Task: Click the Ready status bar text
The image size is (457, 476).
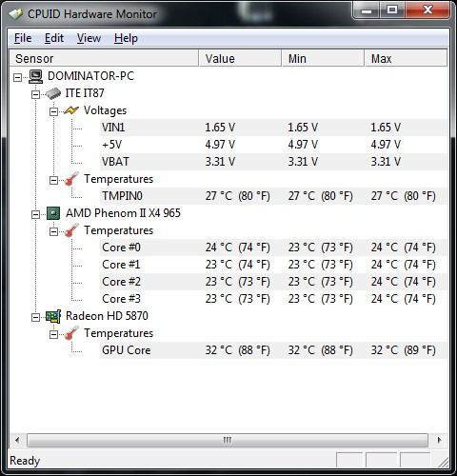Action: point(25,461)
